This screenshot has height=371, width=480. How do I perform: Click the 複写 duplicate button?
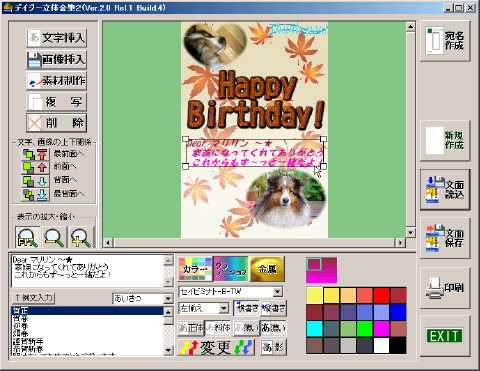pos(56,102)
